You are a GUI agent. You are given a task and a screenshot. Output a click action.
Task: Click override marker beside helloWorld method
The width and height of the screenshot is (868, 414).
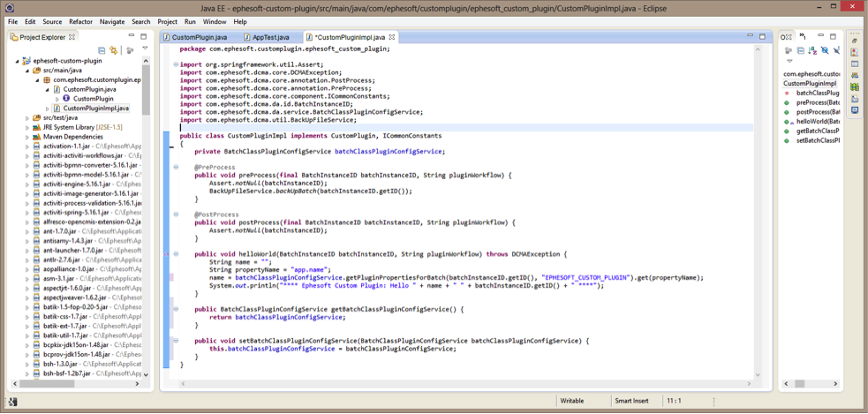point(166,253)
